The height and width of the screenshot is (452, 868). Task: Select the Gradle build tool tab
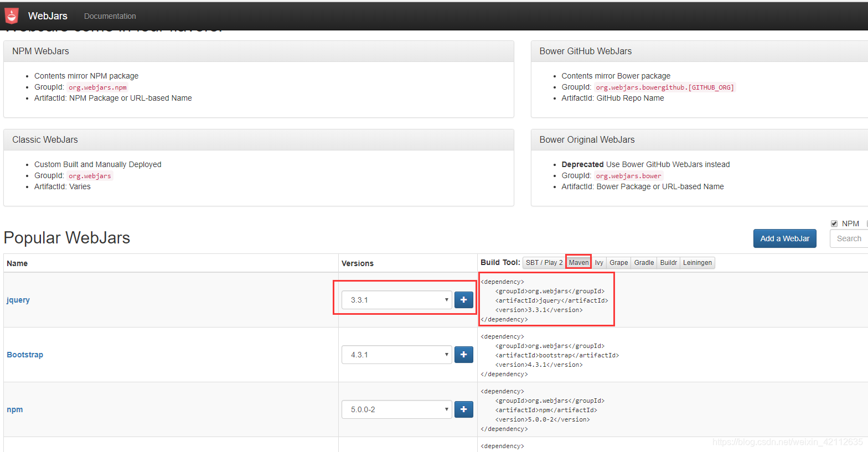click(644, 263)
